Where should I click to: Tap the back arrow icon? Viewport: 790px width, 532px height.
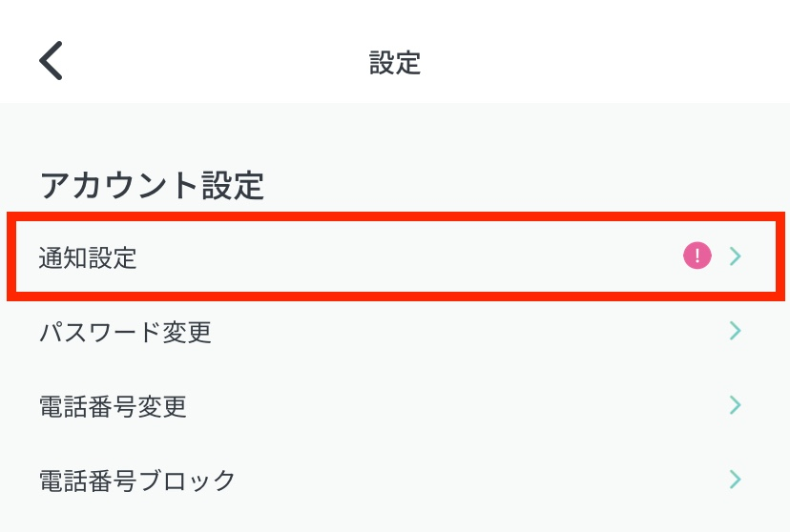(x=51, y=61)
